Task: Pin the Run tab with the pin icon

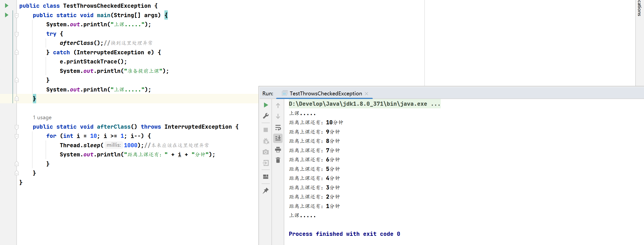Action: [x=266, y=191]
